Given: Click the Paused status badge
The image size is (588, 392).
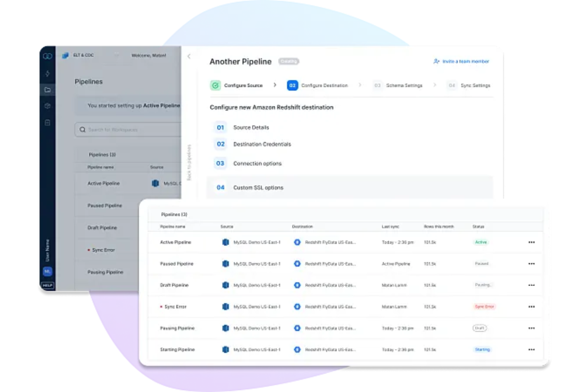Looking at the screenshot, I should click(x=482, y=264).
